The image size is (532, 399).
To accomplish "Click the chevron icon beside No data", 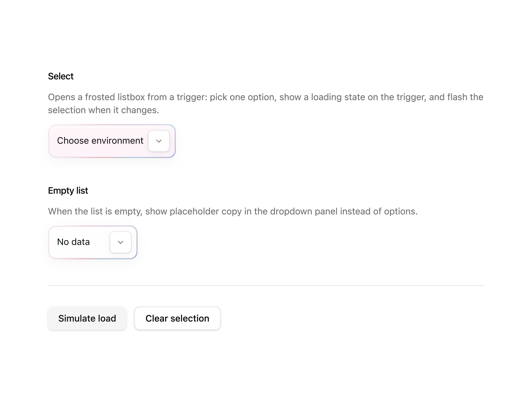I will click(121, 242).
